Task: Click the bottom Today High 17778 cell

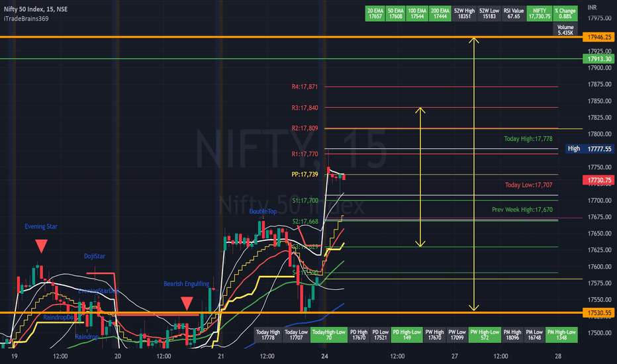Action: point(268,335)
